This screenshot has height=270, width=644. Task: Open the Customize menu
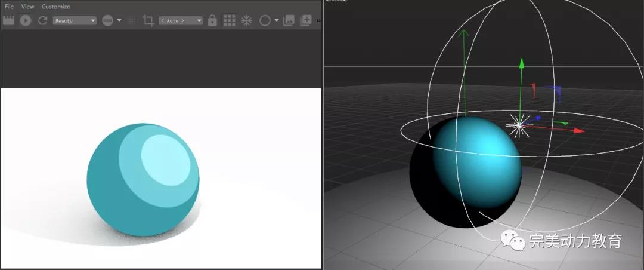(55, 7)
